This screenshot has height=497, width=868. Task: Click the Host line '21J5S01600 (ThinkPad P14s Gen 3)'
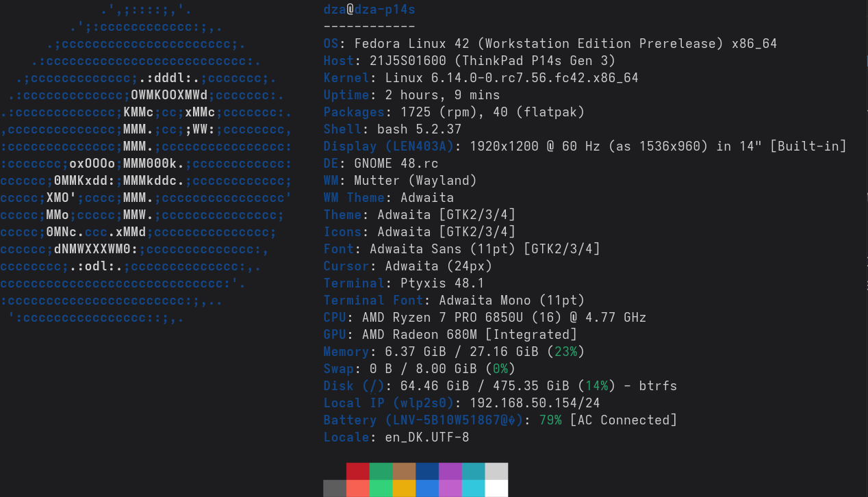[x=470, y=61]
